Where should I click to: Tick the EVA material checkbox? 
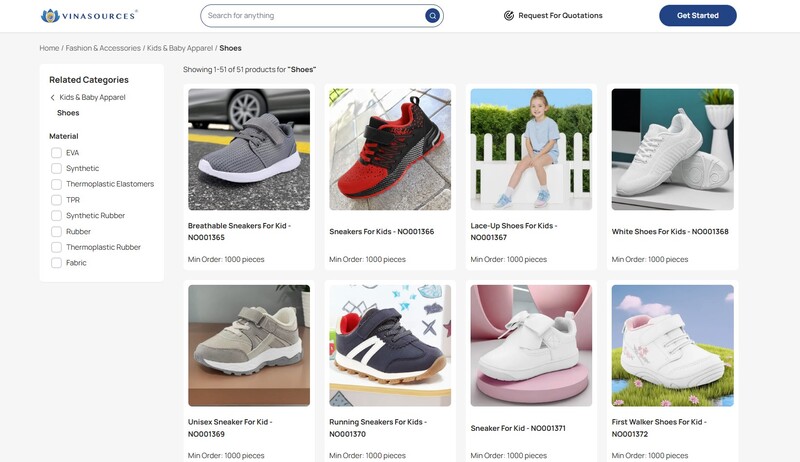(x=57, y=153)
